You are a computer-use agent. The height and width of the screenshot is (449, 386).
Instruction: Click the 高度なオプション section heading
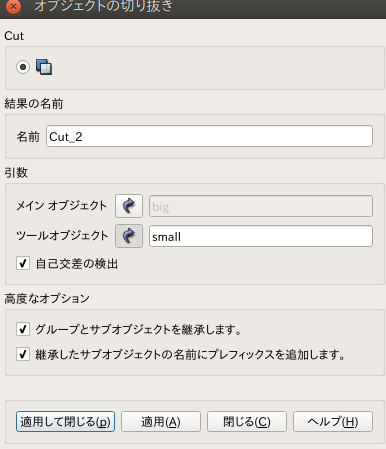tap(47, 298)
